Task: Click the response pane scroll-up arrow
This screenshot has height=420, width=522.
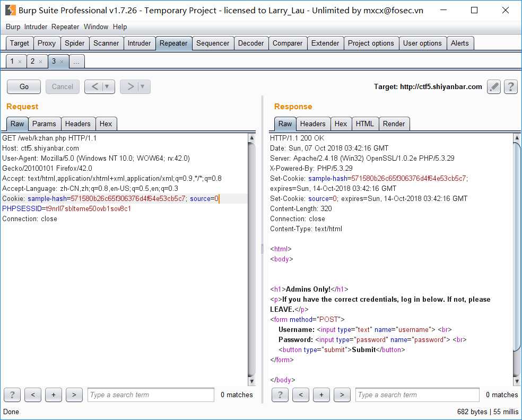Action: point(517,138)
